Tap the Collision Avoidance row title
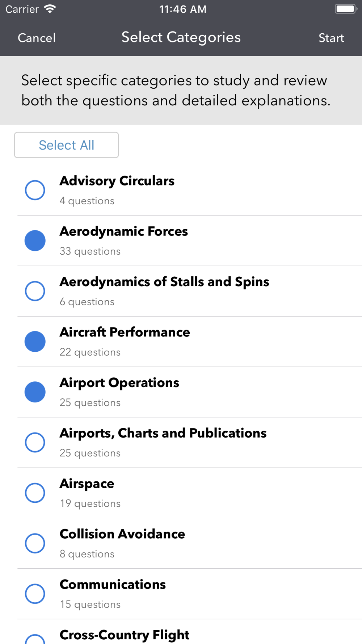 click(122, 534)
